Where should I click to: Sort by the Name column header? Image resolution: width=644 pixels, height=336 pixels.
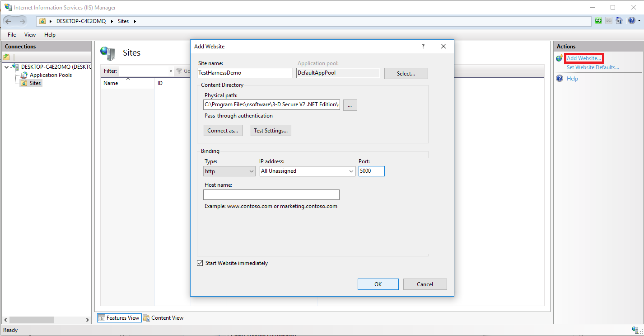[127, 83]
